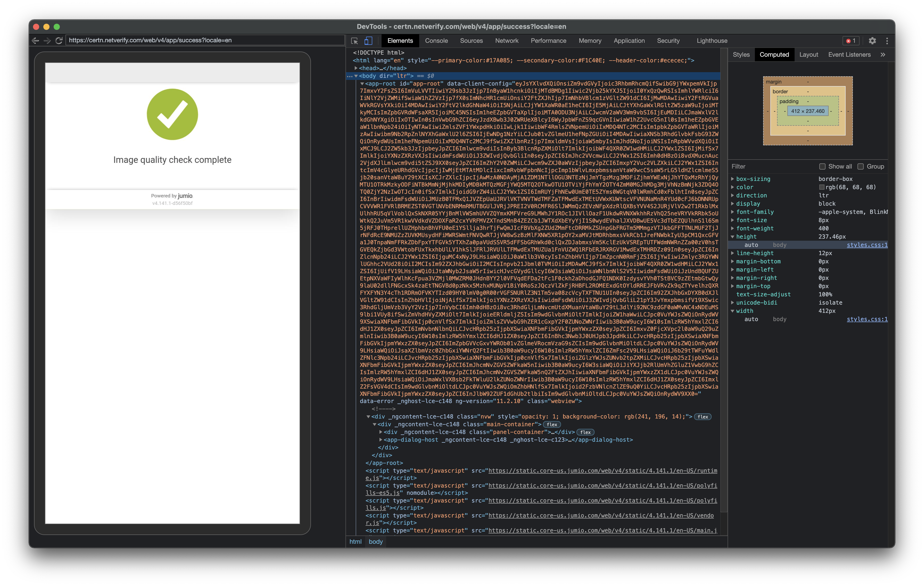Collapse the height computed property
This screenshot has height=586, width=924.
point(732,237)
